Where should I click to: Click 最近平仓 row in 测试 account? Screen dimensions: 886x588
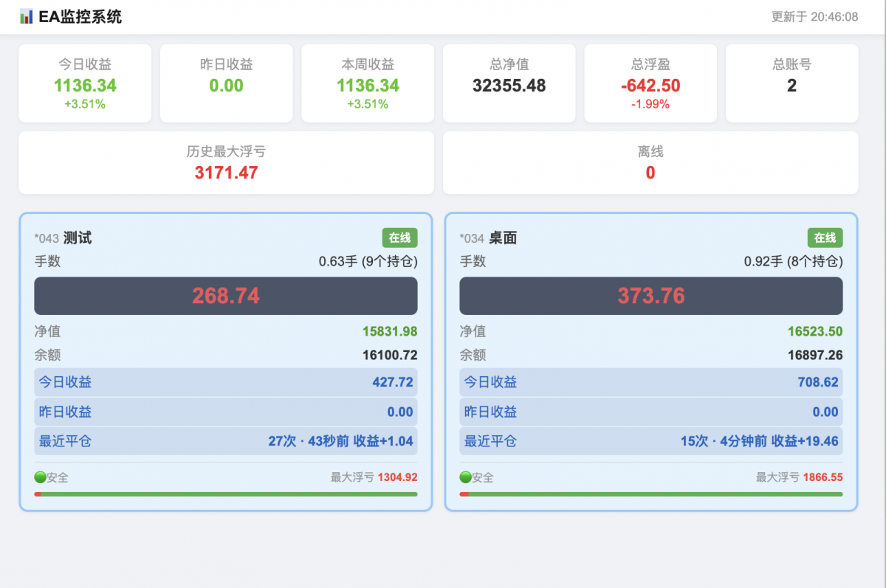(x=226, y=441)
